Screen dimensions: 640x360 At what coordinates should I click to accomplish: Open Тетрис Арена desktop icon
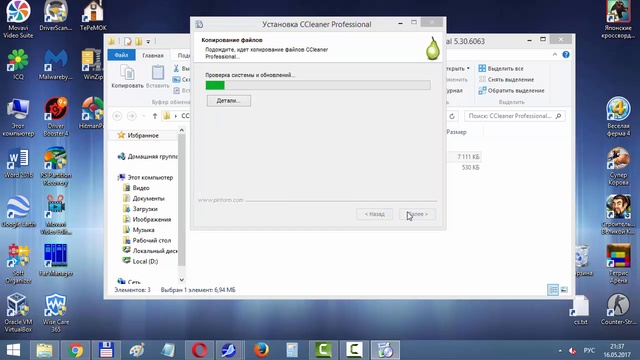[x=618, y=264]
